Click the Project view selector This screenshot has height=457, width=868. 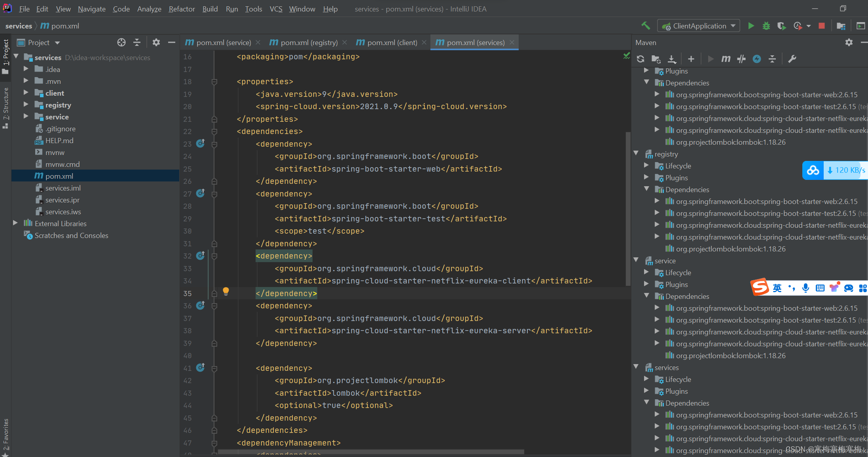coord(44,42)
